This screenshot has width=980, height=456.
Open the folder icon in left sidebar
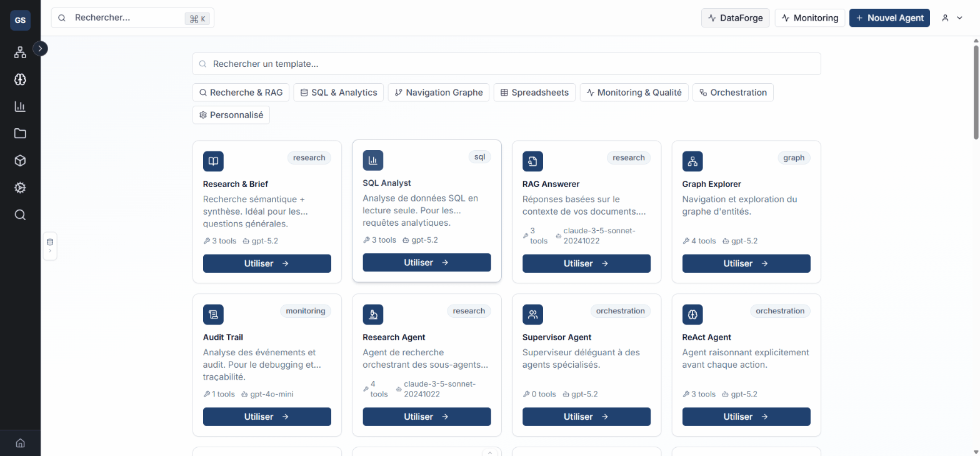tap(20, 133)
